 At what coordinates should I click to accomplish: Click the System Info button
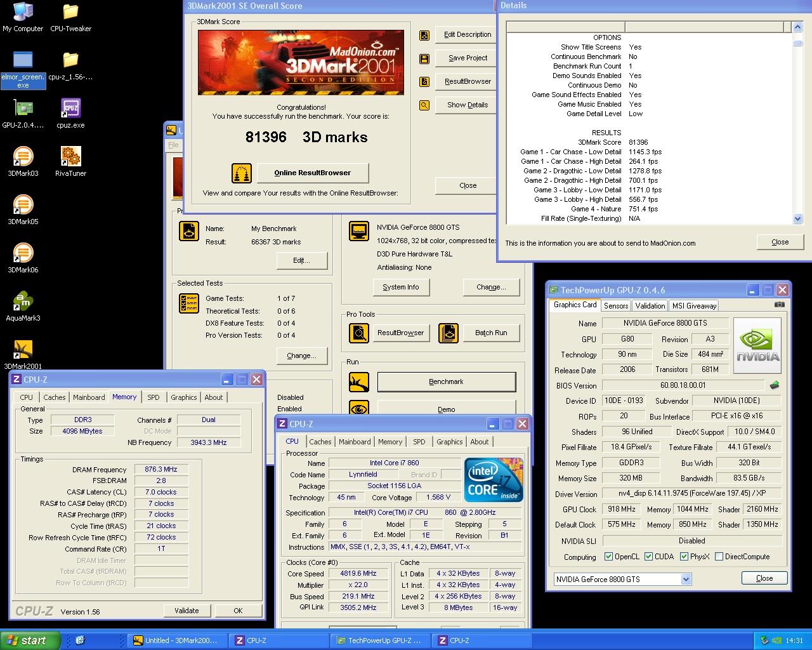coord(400,287)
